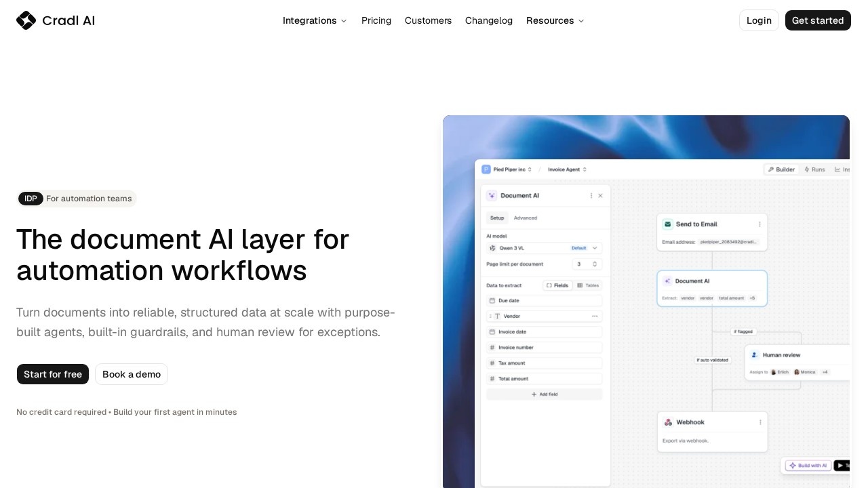Click Add field in the panel

click(x=545, y=394)
